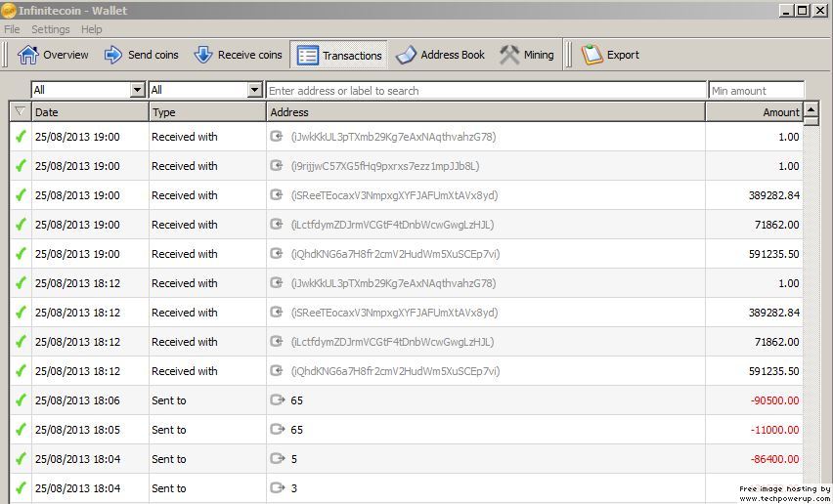The width and height of the screenshot is (833, 504).
Task: Select address label 65 in the 18:05 row
Action: click(296, 430)
